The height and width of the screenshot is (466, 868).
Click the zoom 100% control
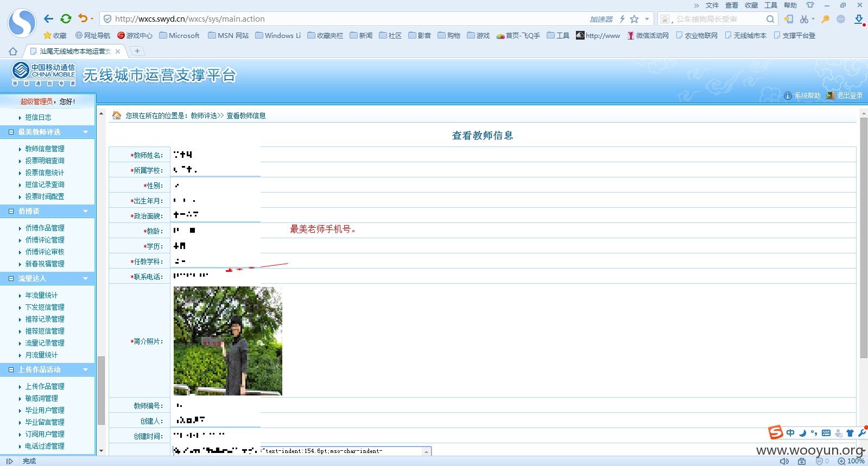tap(851, 461)
